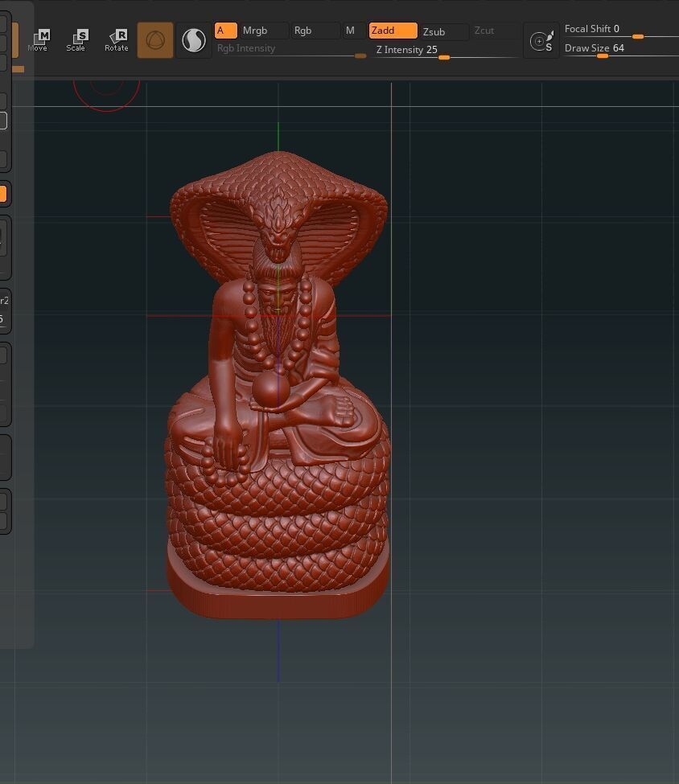This screenshot has height=784, width=679.
Task: Click the red cobra statue model
Action: tap(278, 385)
